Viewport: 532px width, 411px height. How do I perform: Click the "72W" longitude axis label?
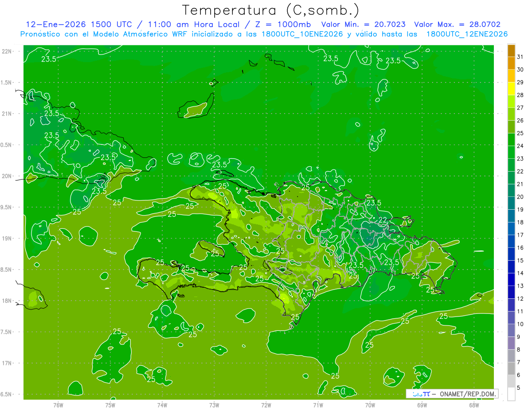[x=266, y=405]
